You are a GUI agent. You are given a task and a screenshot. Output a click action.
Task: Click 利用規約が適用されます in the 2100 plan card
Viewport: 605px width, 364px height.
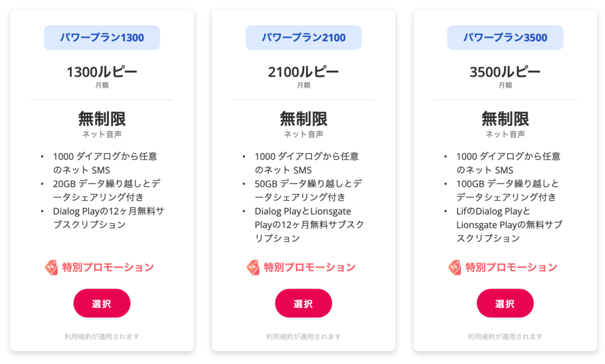click(x=303, y=337)
